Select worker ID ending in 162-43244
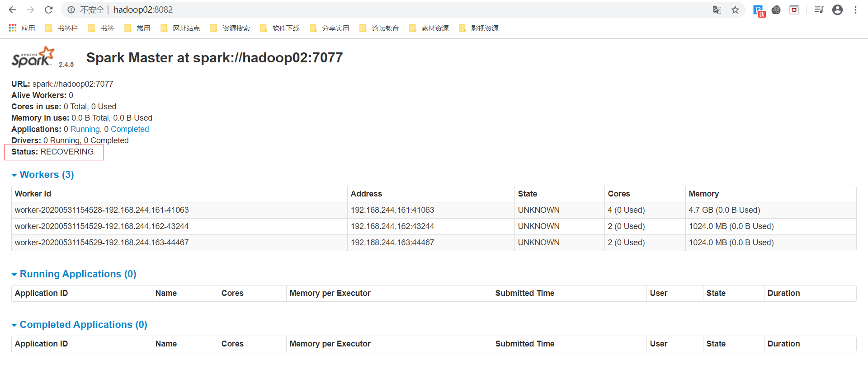 coord(102,226)
